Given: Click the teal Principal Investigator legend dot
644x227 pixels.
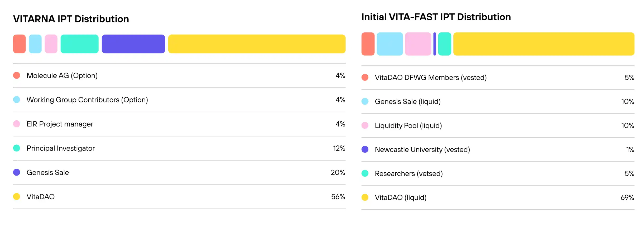Looking at the screenshot, I should [x=17, y=148].
